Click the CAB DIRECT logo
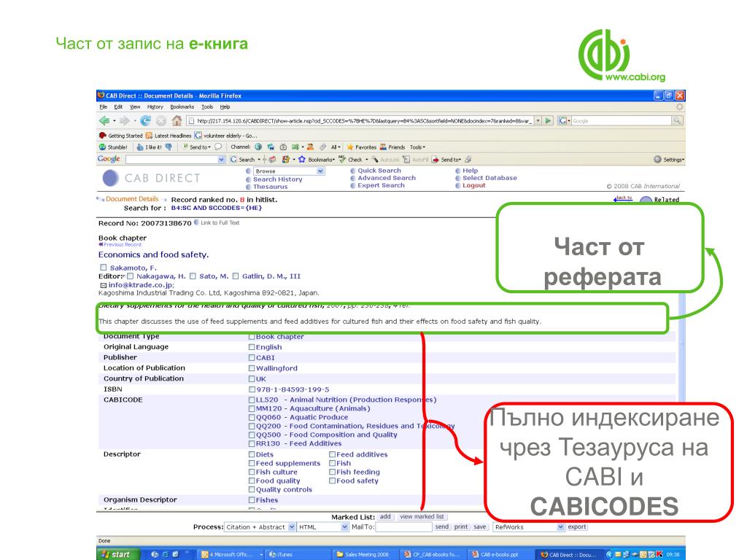Image resolution: width=747 pixels, height=560 pixels. click(152, 178)
